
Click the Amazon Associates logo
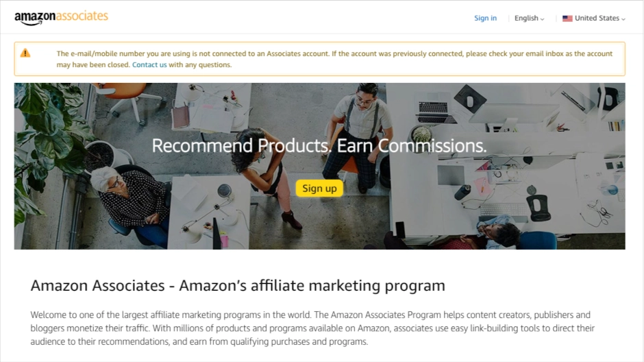point(61,18)
